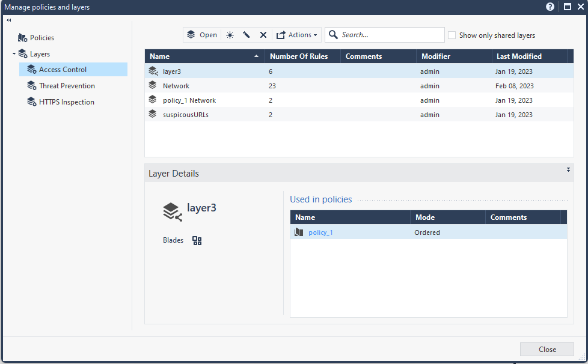Collapse the Layer Details section
The height and width of the screenshot is (364, 588).
point(568,170)
